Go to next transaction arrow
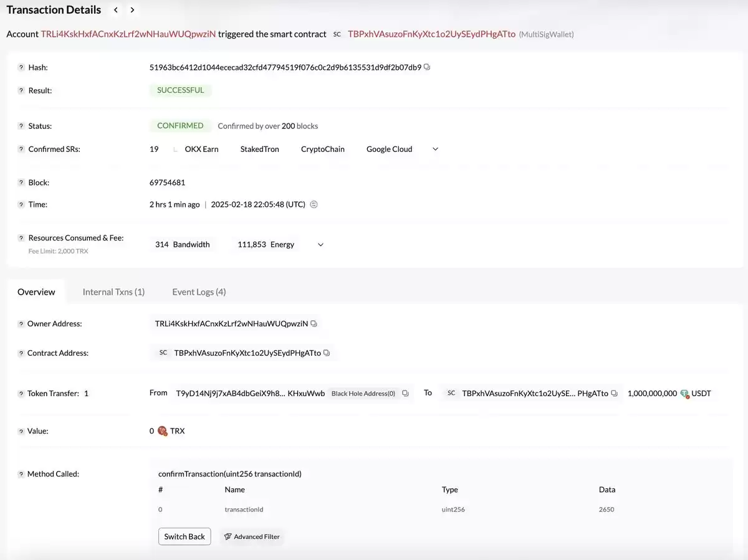 tap(132, 10)
